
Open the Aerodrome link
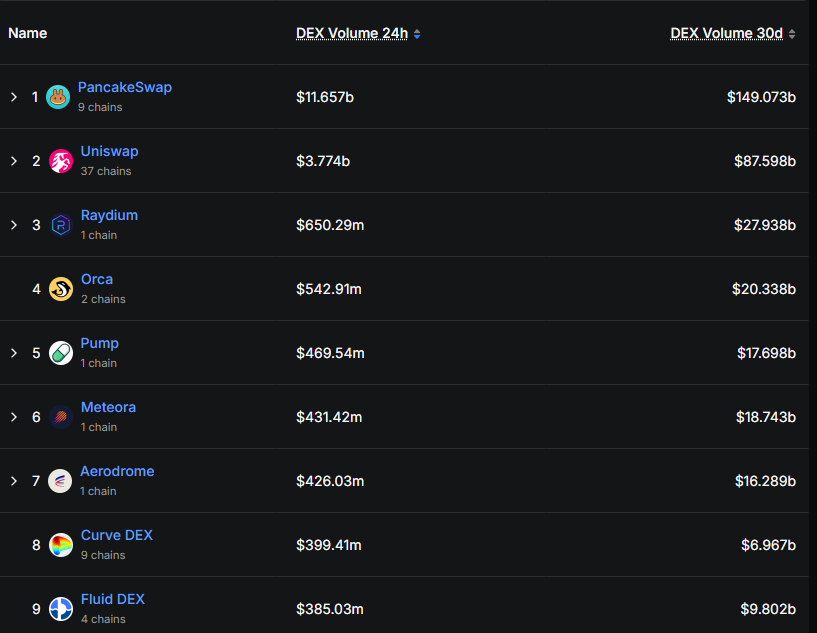117,471
